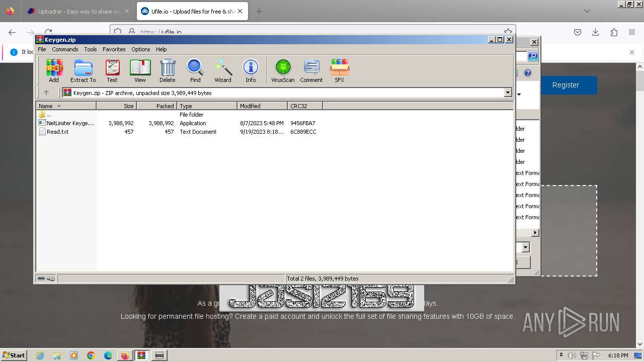Viewport: 644px width, 362px height.
Task: Expand the archive path dropdown
Action: [508, 93]
